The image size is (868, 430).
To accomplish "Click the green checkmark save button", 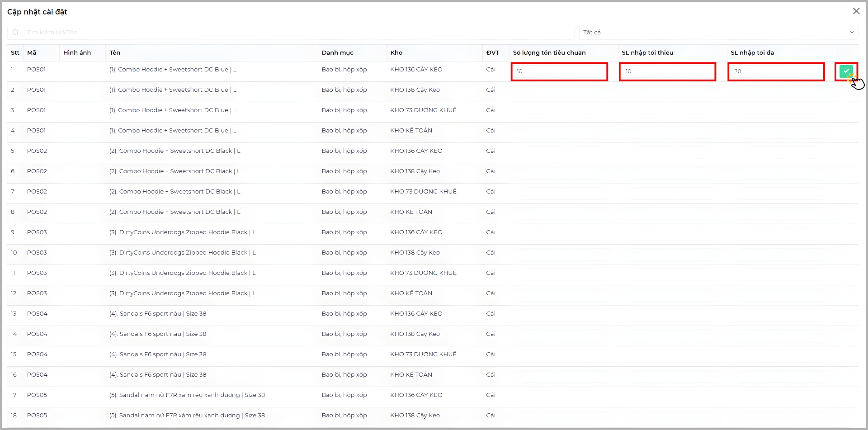I will point(846,71).
